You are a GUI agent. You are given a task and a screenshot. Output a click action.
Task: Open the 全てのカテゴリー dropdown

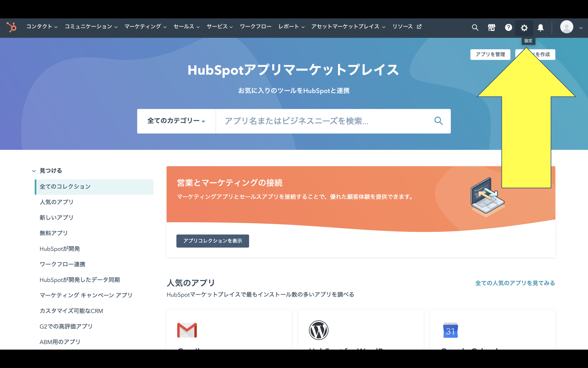pyautogui.click(x=176, y=121)
